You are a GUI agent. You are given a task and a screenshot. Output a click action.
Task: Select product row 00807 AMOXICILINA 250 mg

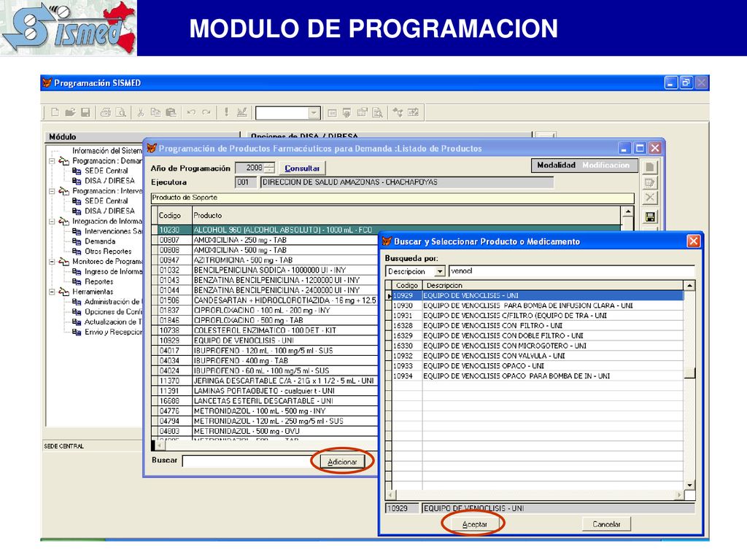(268, 240)
